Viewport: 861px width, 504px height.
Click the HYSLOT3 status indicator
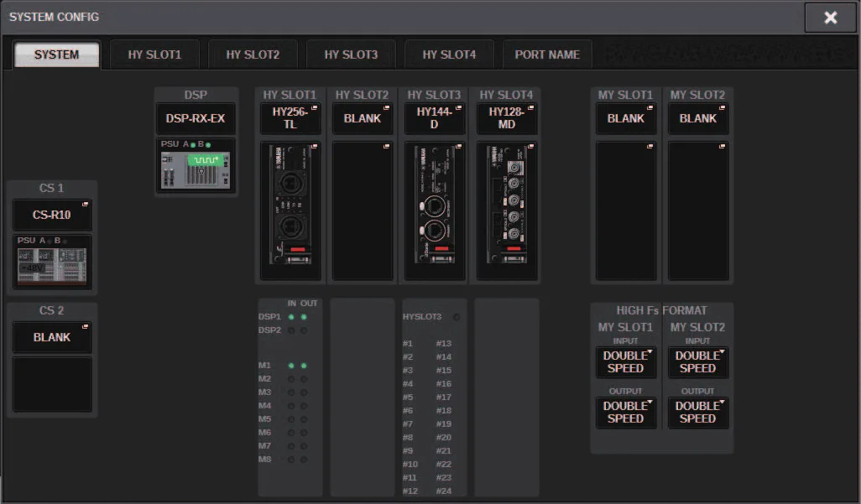click(457, 317)
